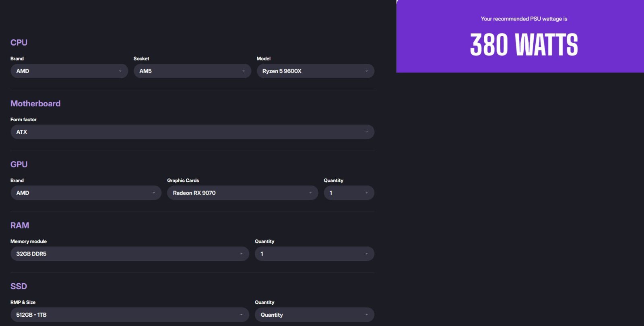This screenshot has height=326, width=644.
Task: Open the RAM Quantity dropdown
Action: coord(315,254)
